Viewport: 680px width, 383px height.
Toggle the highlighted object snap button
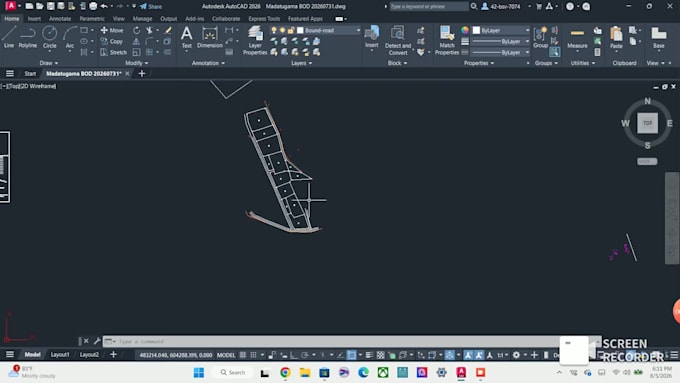[351, 355]
